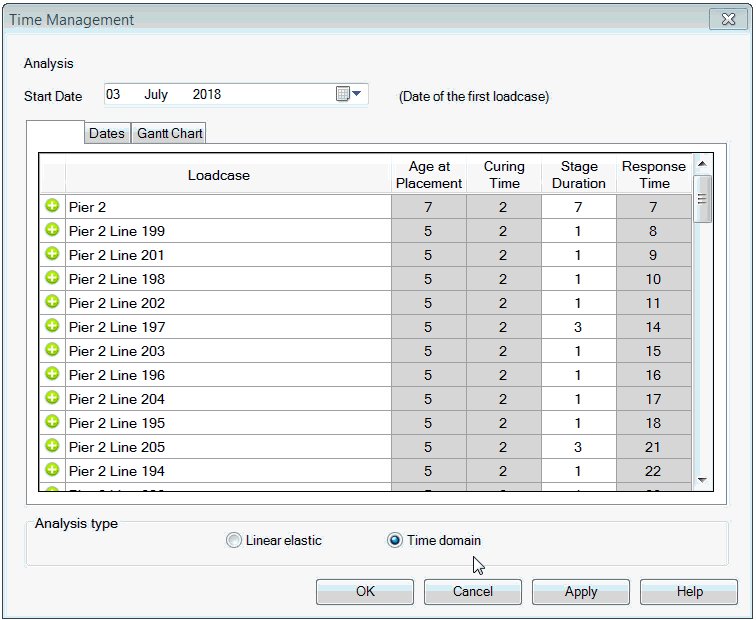Expand Pier 2 Line 199 plus icon
The image size is (756, 620).
pos(52,230)
